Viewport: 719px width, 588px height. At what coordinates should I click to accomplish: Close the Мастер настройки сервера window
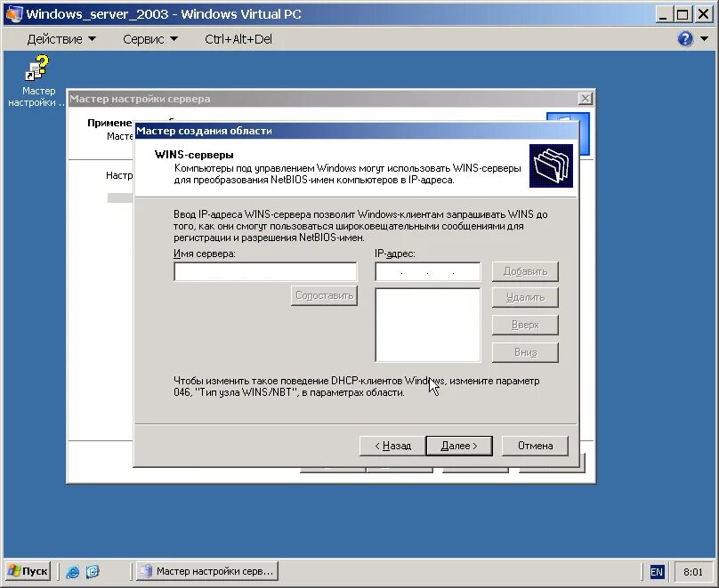(586, 99)
